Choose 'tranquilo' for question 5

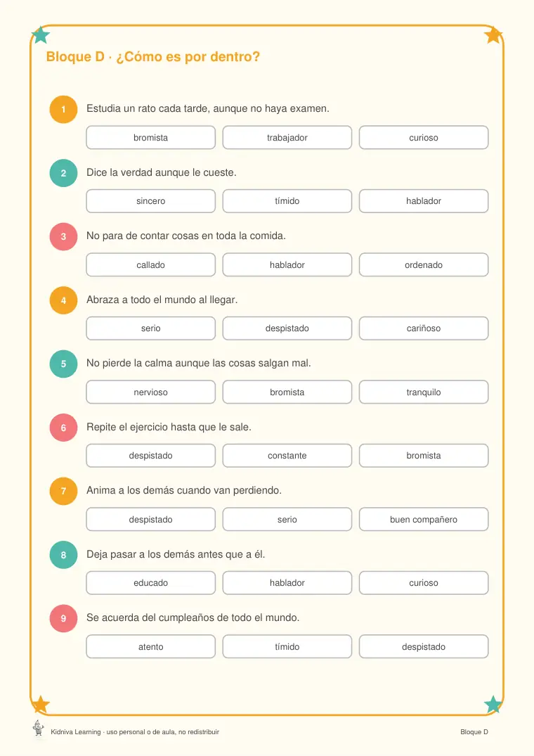pyautogui.click(x=424, y=392)
